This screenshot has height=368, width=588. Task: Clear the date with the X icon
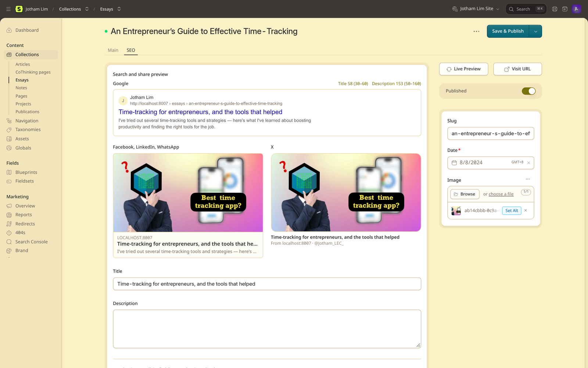click(x=528, y=163)
